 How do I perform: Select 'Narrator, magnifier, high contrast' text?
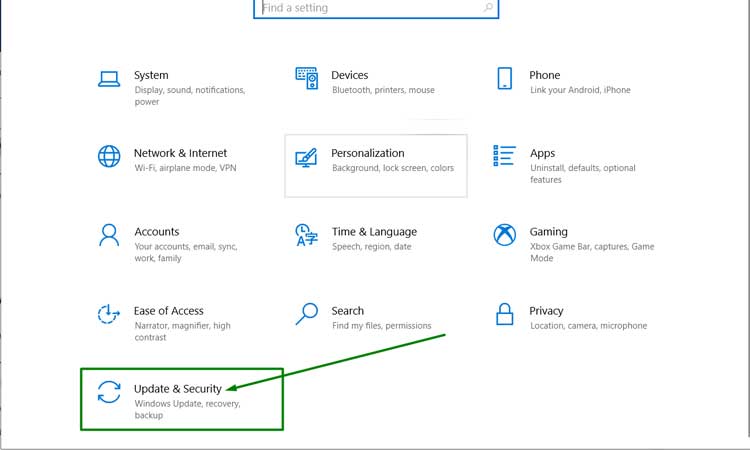[182, 331]
